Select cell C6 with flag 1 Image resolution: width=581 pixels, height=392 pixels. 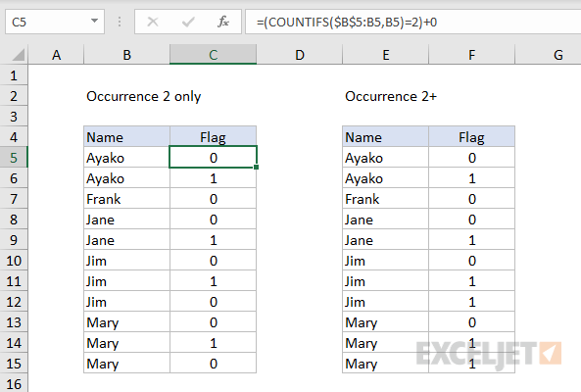[x=213, y=178]
